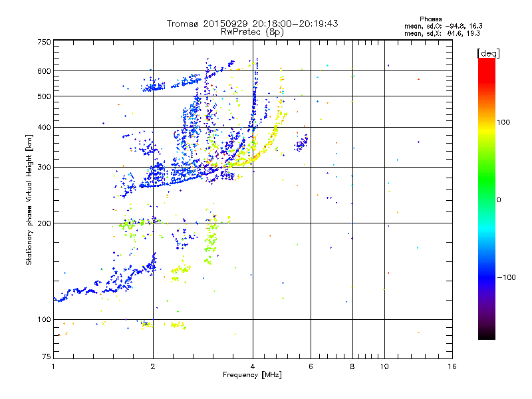Click x-axis tick label '6'
This screenshot has height=399, width=532.
311,366
